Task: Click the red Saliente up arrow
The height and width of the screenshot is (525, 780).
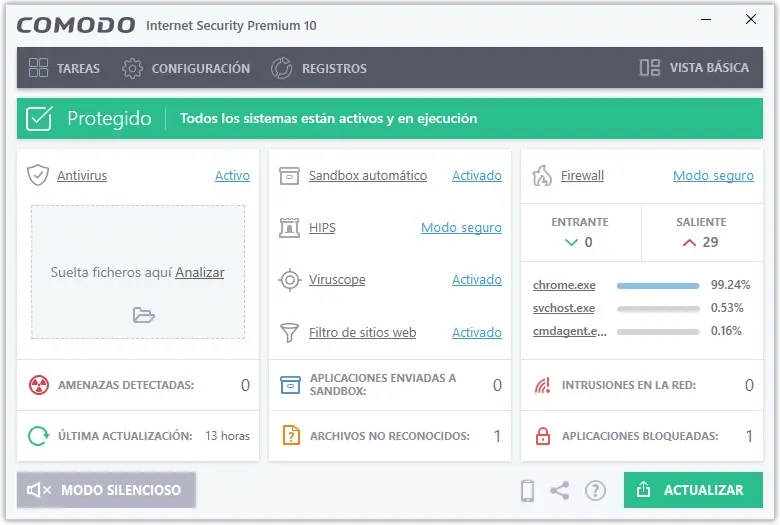Action: tap(689, 242)
